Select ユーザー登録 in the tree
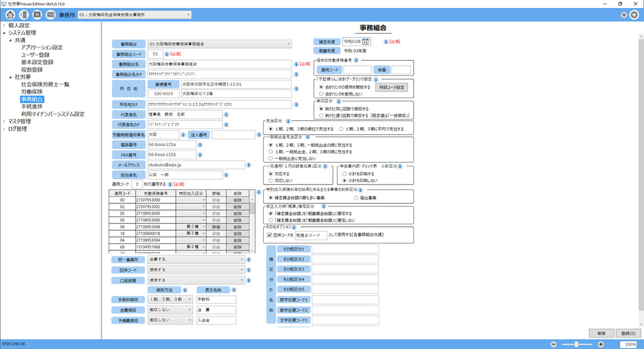Viewport: 644px width, 349px height. pyautogui.click(x=35, y=55)
